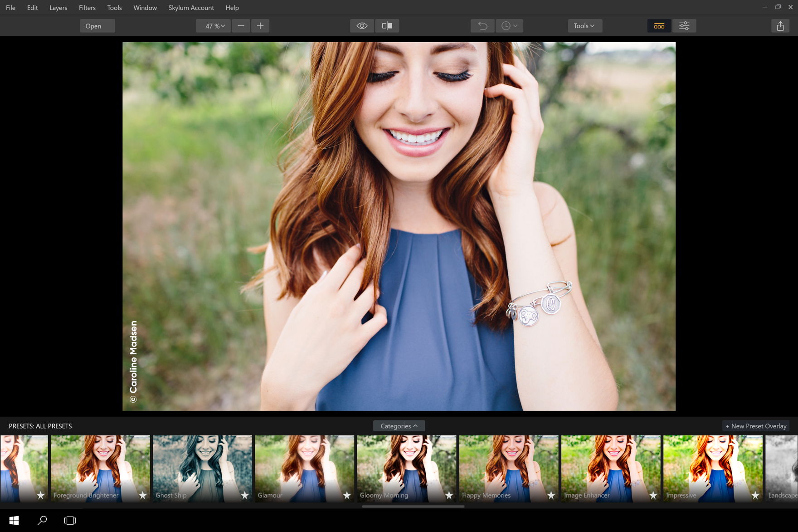Toggle the eye quick preview button
This screenshot has width=798, height=532.
click(362, 26)
